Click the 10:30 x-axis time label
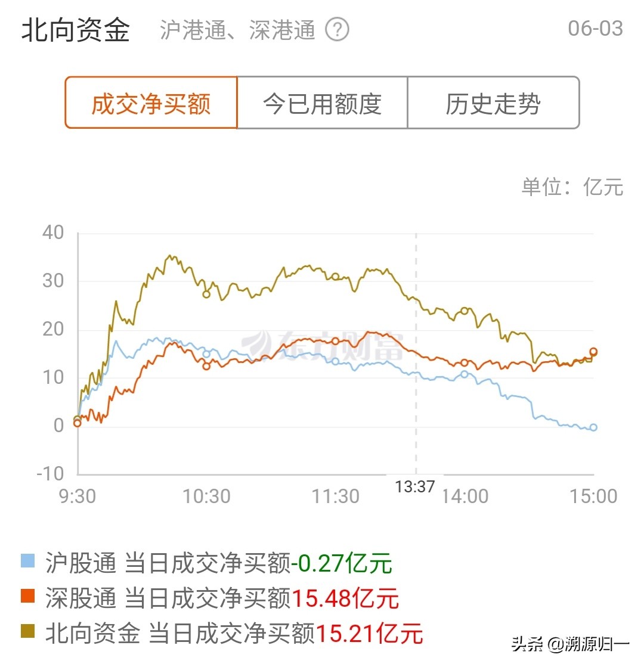The height and width of the screenshot is (667, 644). [x=206, y=496]
